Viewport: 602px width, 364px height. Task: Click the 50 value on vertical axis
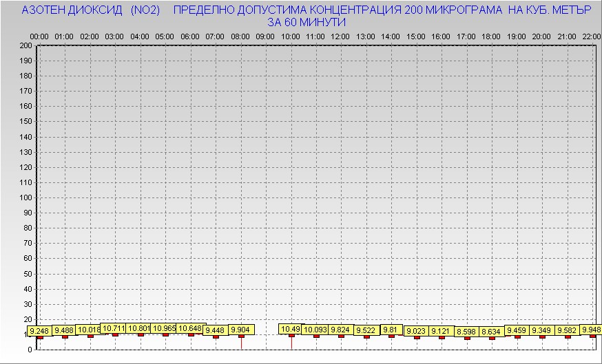tap(28, 273)
